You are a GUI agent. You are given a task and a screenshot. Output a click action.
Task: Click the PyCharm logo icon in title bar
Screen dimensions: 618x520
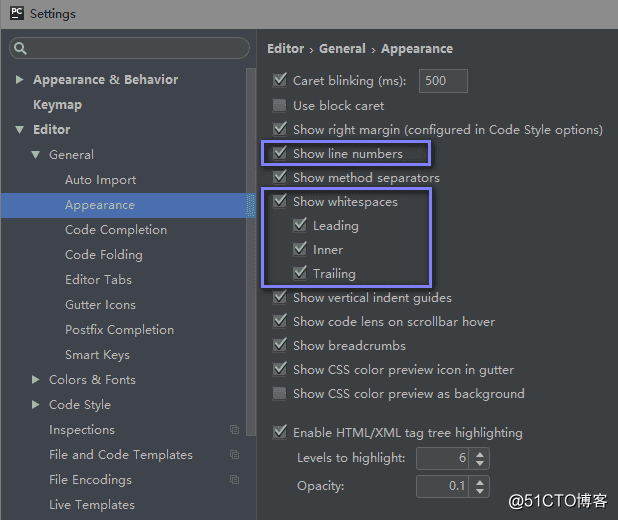[17, 13]
